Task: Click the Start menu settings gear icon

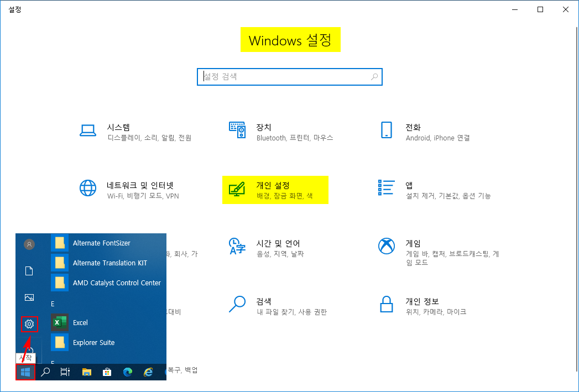Action: click(29, 324)
